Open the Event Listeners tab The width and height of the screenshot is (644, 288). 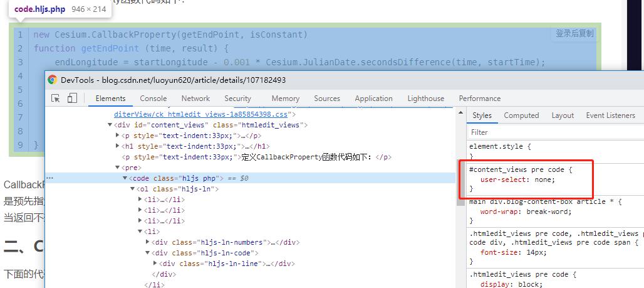[610, 115]
